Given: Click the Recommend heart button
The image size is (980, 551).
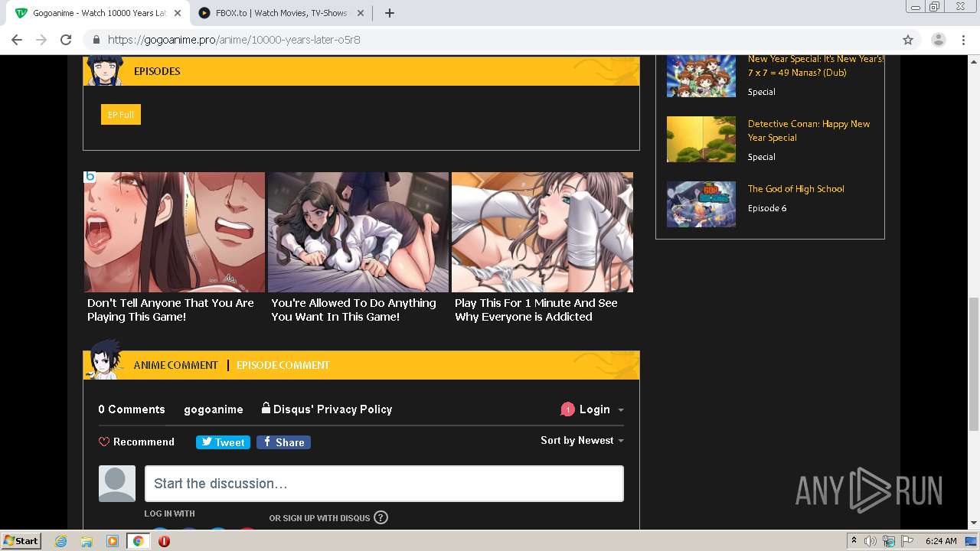Looking at the screenshot, I should click(x=136, y=442).
